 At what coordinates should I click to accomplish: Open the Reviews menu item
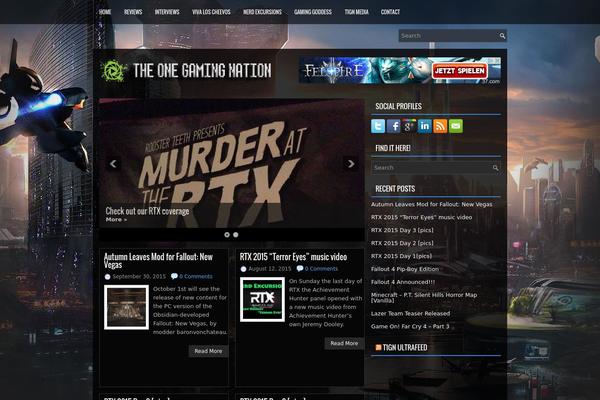pos(133,12)
